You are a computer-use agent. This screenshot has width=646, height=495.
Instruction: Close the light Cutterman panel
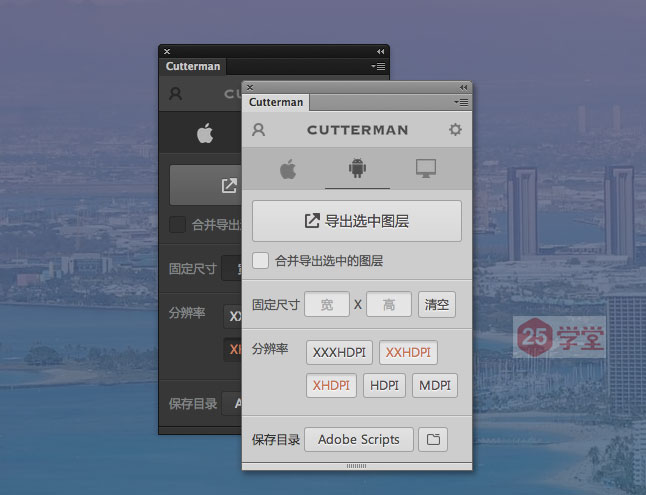(x=250, y=87)
